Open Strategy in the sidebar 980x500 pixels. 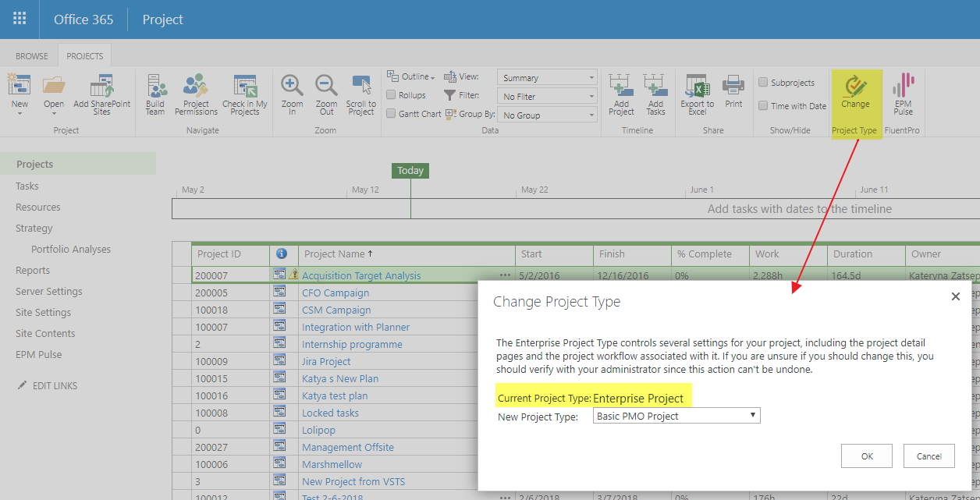[34, 228]
